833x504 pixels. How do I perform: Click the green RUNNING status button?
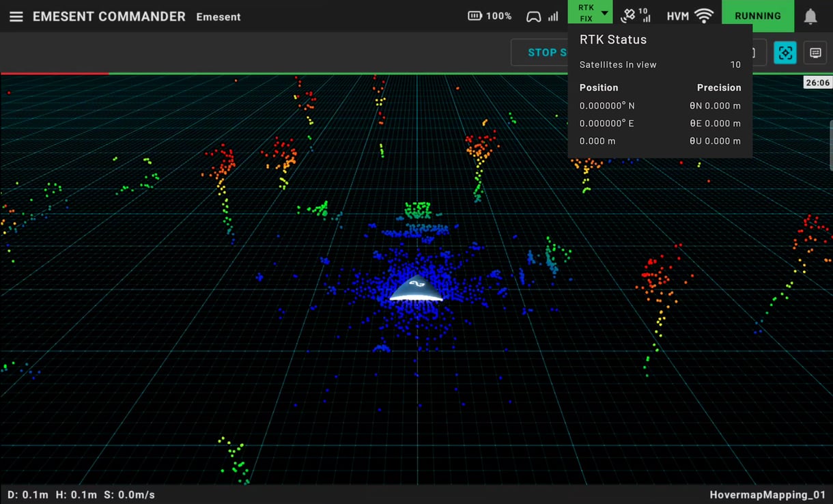click(757, 16)
